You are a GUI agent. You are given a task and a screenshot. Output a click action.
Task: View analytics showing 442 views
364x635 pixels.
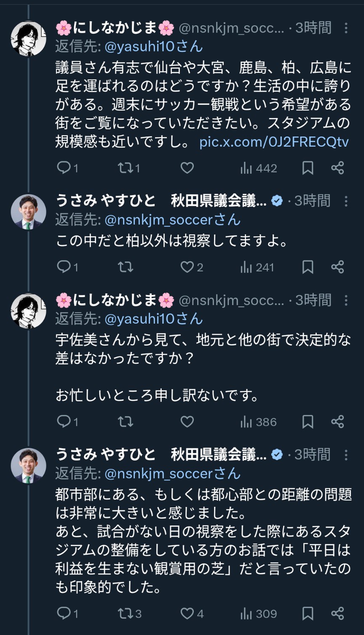point(258,168)
